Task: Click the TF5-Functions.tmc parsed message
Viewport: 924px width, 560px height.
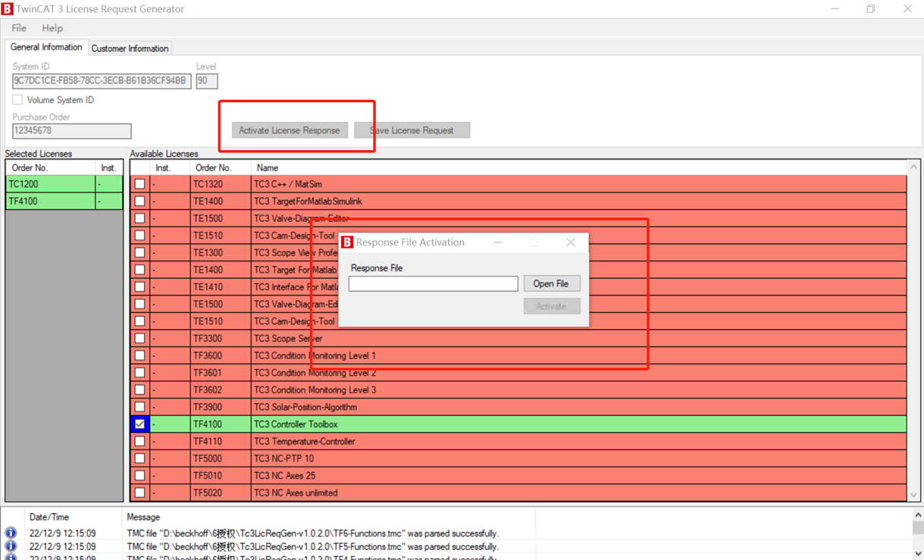Action: (312, 546)
